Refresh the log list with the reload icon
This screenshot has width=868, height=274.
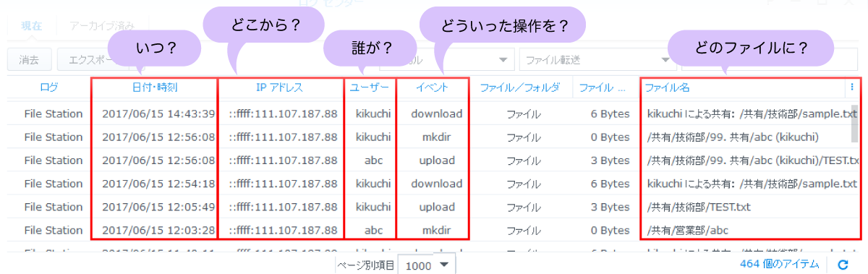[x=843, y=265]
